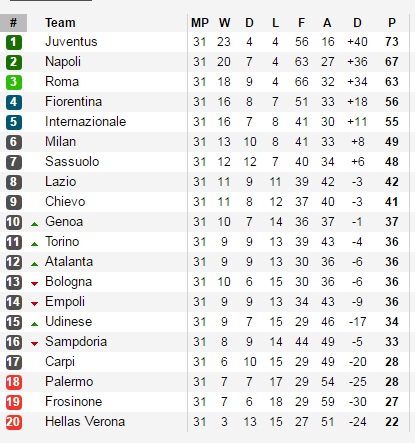
Task: Click green up arrow beside Genoa
Action: click(x=34, y=224)
